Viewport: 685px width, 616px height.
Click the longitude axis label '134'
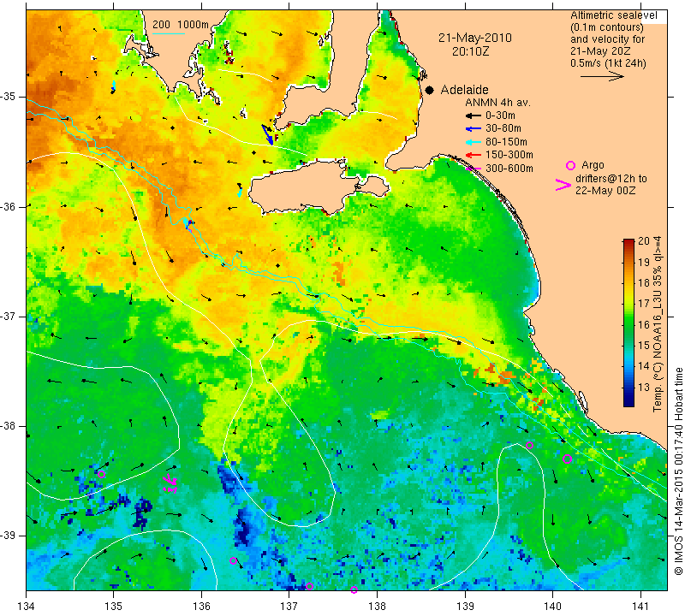pyautogui.click(x=27, y=607)
